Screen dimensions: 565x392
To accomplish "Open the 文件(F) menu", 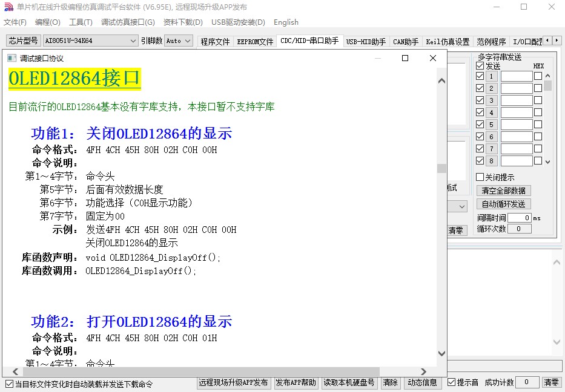I will coord(15,22).
